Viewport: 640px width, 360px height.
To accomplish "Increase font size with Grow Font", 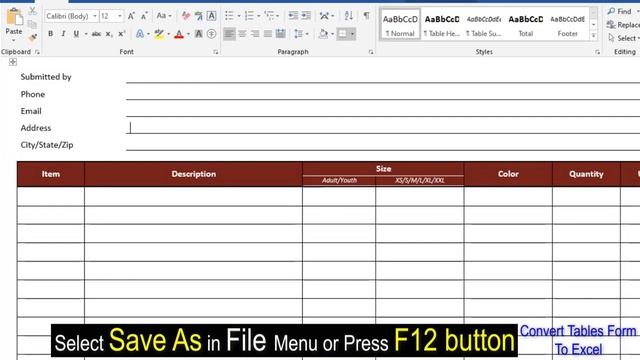I will [131, 16].
